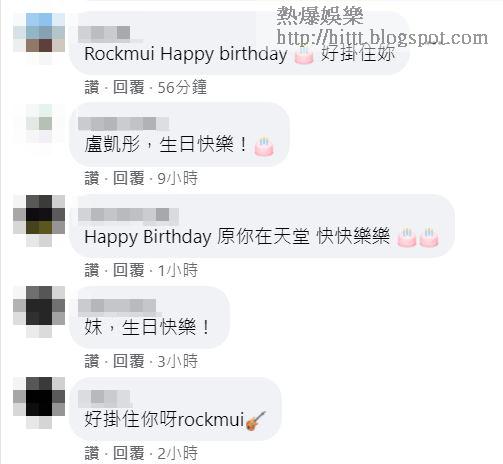503x464 pixels.
Task: Click guitar emoji in rockmui comment
Action: pos(255,421)
